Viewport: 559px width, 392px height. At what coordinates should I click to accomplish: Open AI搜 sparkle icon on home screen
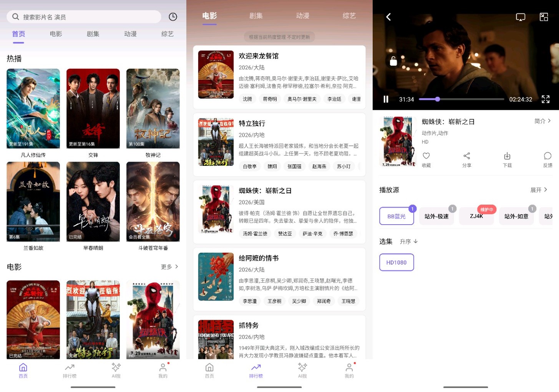(x=116, y=367)
